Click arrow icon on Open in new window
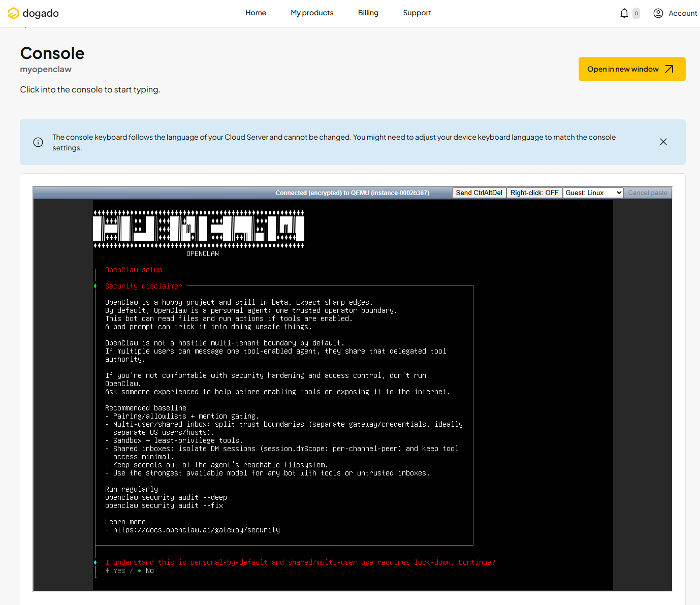 point(670,69)
